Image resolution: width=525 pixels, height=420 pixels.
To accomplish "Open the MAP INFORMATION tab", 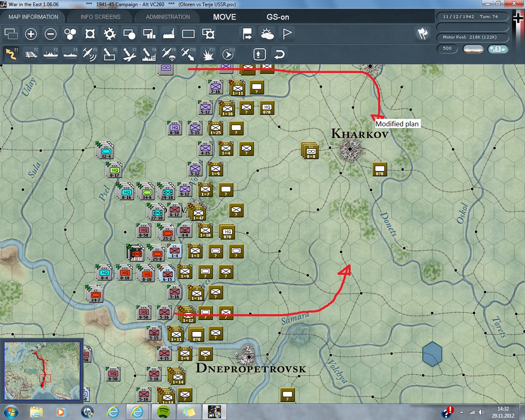I will click(33, 17).
